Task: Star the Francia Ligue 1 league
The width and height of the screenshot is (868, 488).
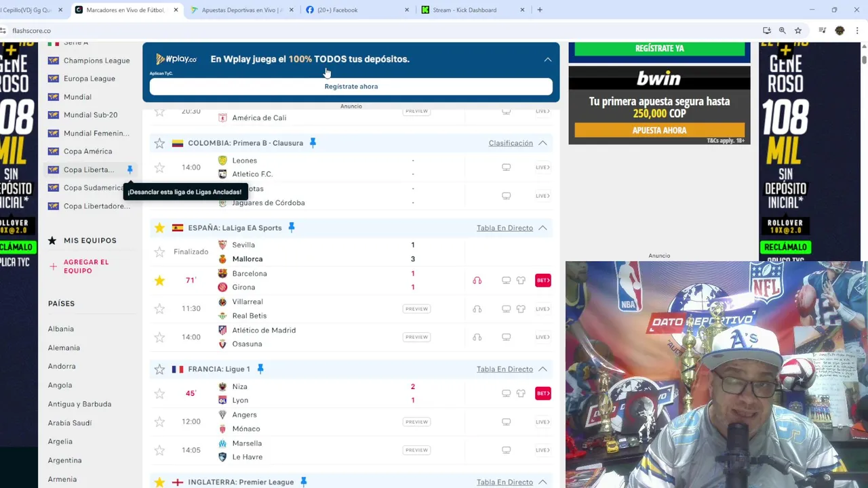Action: [x=159, y=369]
